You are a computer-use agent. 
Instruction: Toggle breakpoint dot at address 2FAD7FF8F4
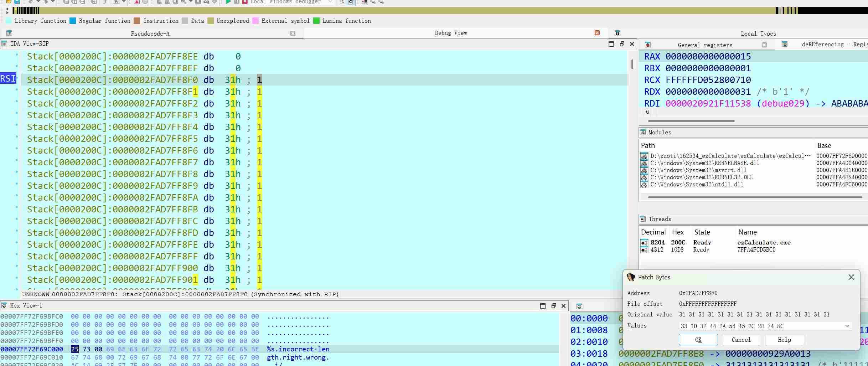[16, 125]
